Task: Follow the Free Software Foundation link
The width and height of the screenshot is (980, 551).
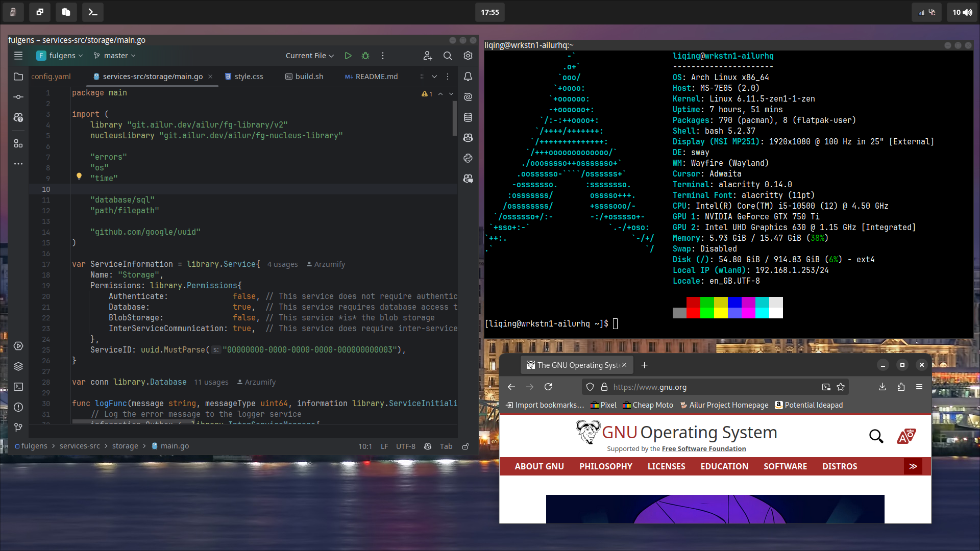Action: pos(703,449)
